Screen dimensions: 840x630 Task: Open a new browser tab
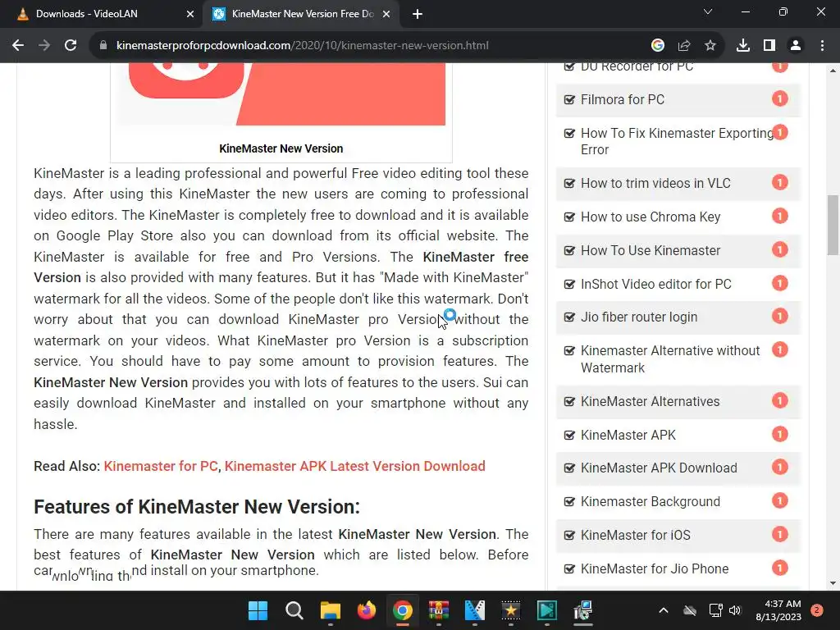[418, 15]
